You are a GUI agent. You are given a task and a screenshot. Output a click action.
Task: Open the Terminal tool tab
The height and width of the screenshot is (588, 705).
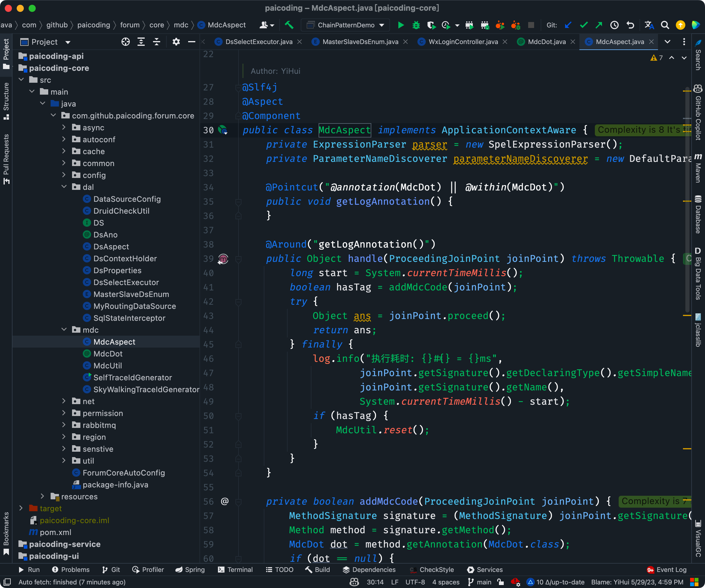point(235,570)
